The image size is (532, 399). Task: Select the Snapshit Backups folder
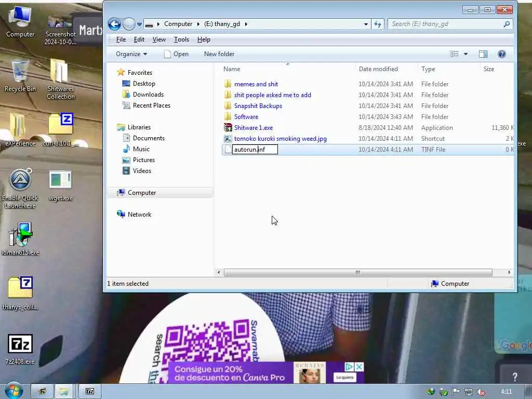[x=258, y=106]
